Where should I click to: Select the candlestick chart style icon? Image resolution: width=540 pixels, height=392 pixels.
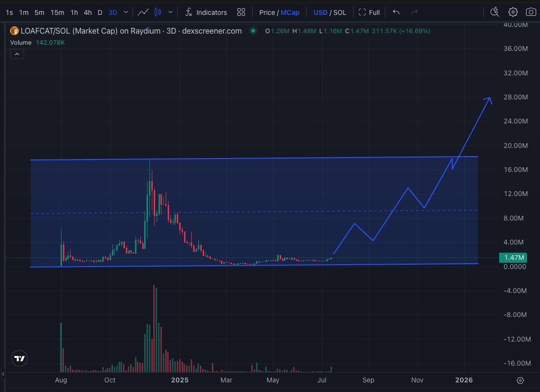tap(159, 12)
